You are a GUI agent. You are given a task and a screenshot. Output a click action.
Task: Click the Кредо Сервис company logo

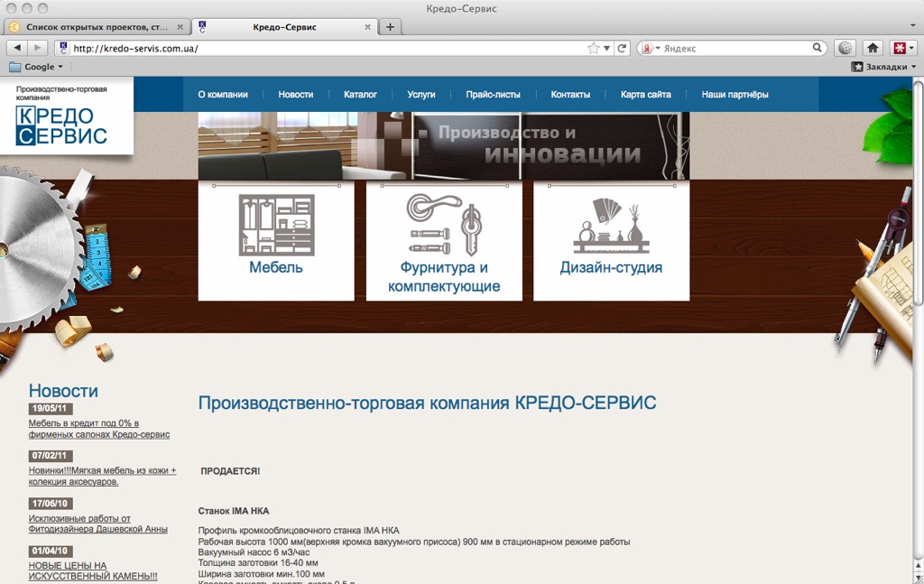pos(61,125)
